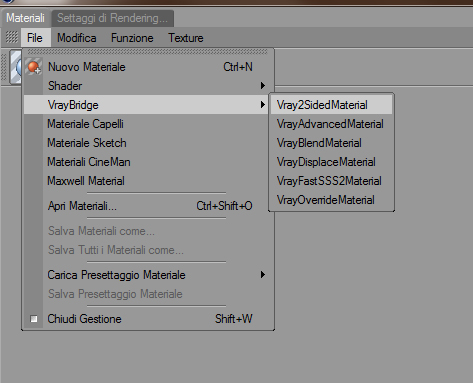
Task: Create a Materiale Sketch
Action: click(149, 143)
